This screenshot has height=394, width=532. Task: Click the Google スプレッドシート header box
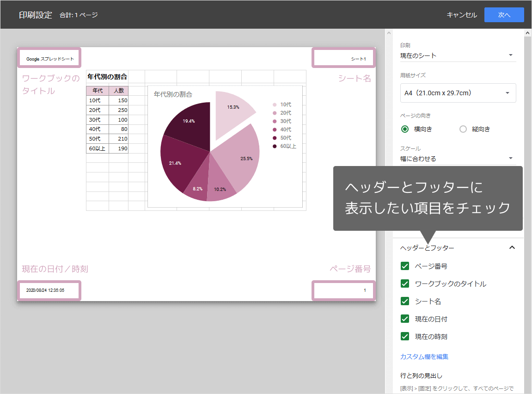pyautogui.click(x=49, y=58)
